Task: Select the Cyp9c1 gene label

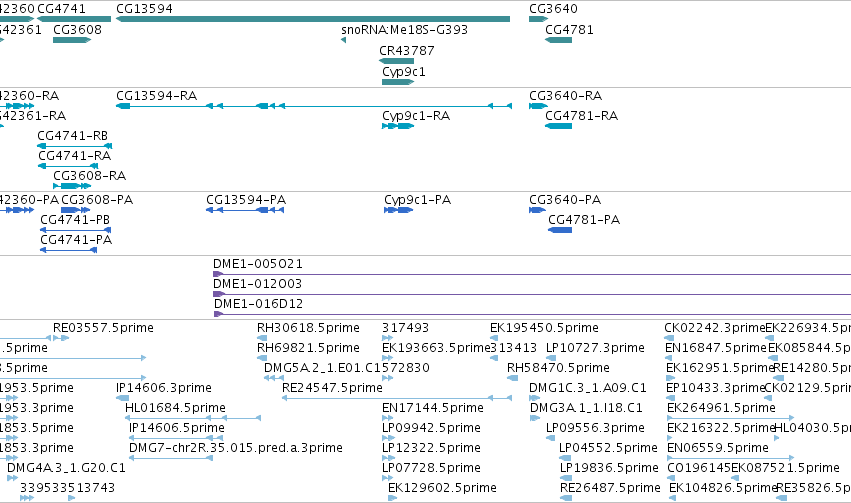Action: click(x=404, y=72)
